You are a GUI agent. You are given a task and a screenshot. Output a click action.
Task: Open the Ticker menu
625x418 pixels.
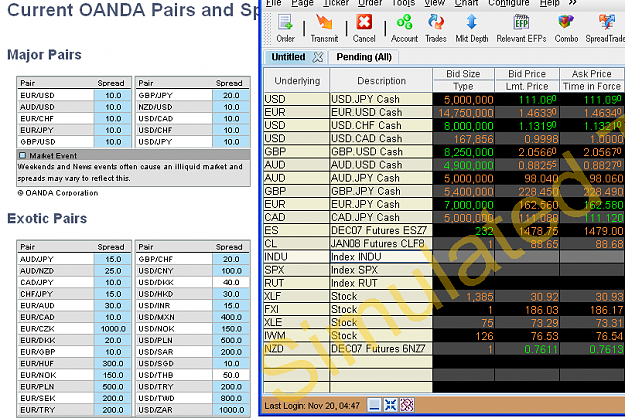(x=336, y=3)
